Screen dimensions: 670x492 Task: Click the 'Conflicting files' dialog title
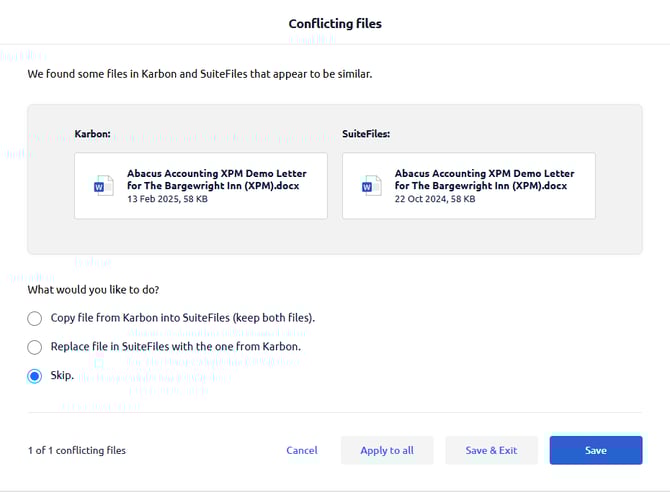[x=335, y=23]
